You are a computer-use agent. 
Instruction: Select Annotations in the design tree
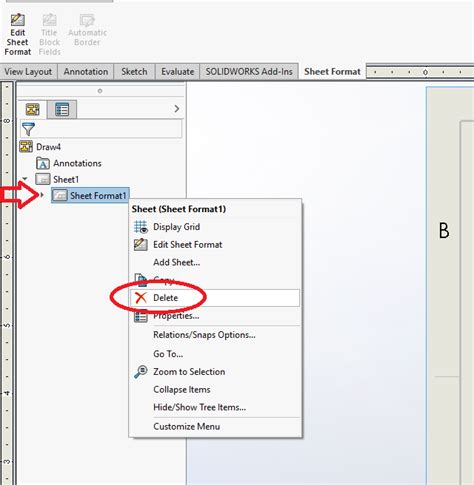point(77,163)
